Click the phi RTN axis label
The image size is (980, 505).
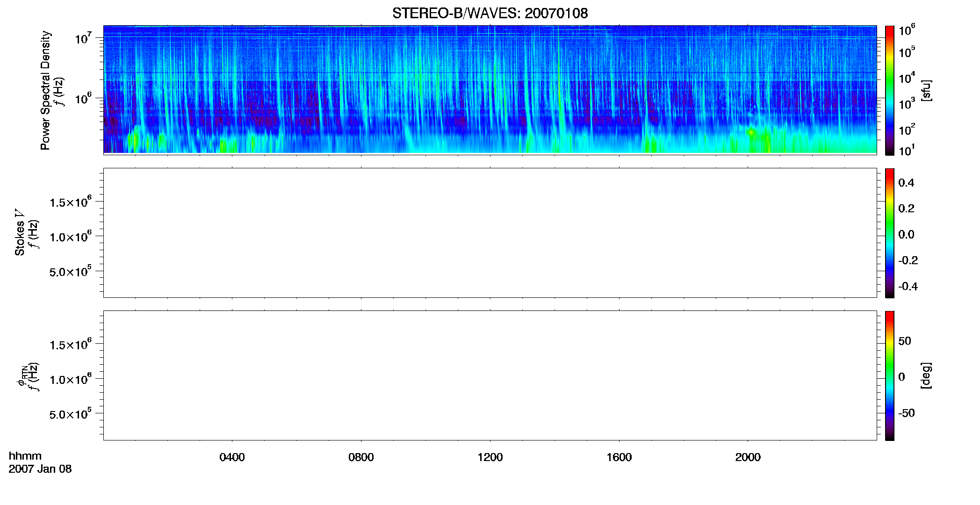pos(21,375)
